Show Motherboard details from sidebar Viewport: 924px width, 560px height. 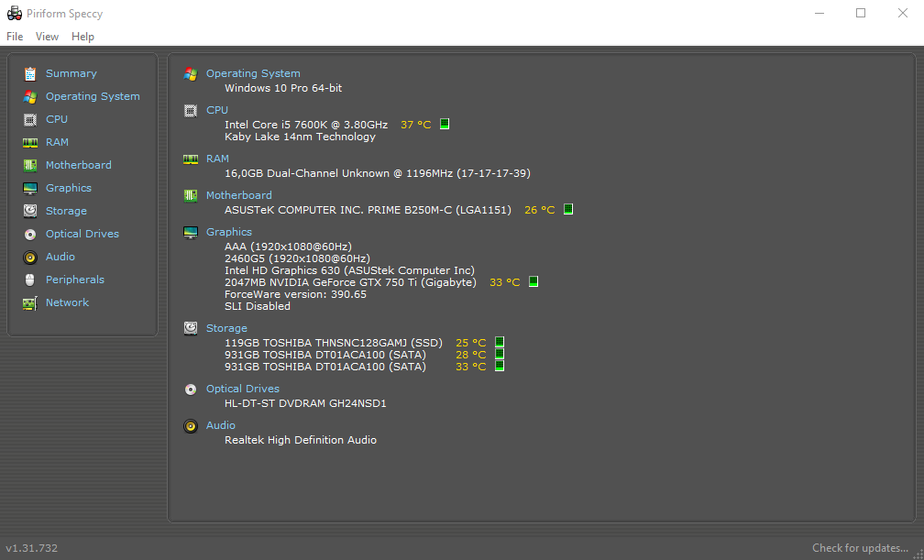(79, 166)
